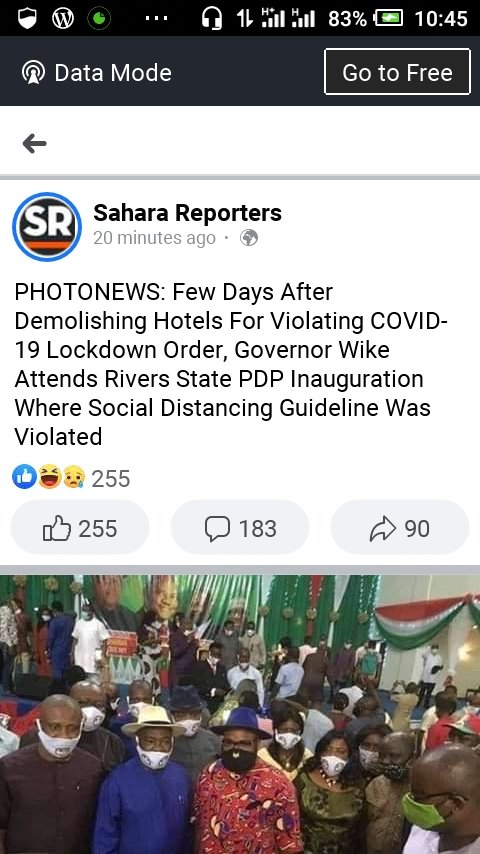
Task: Open the Sahara Reporters page name
Action: [x=187, y=213]
